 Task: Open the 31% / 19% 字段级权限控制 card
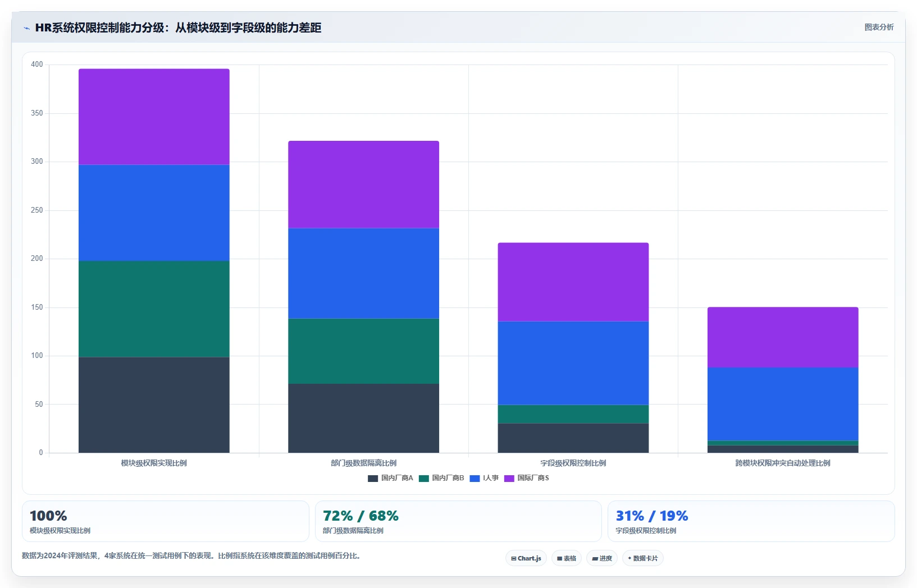pos(751,521)
